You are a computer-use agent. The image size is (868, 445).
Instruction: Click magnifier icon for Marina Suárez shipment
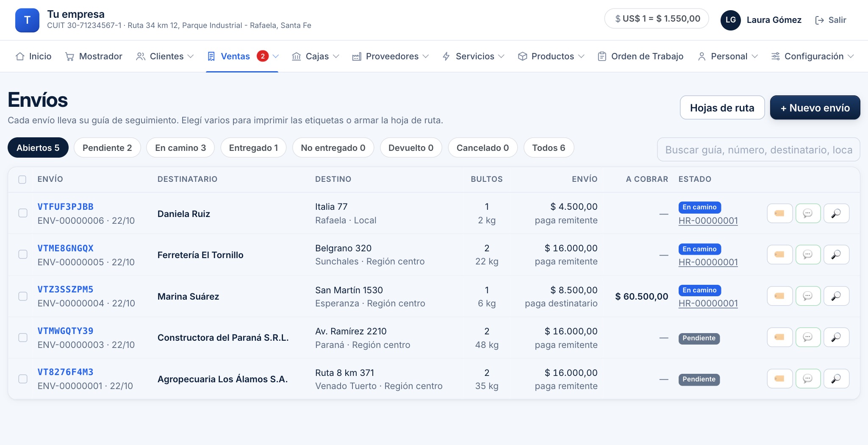pyautogui.click(x=836, y=296)
